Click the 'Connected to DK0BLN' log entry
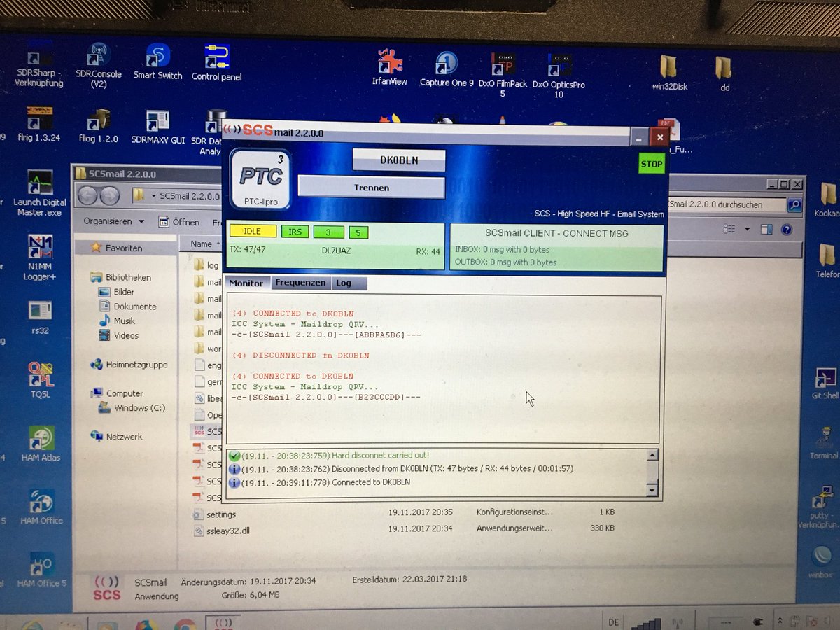 pyautogui.click(x=320, y=482)
